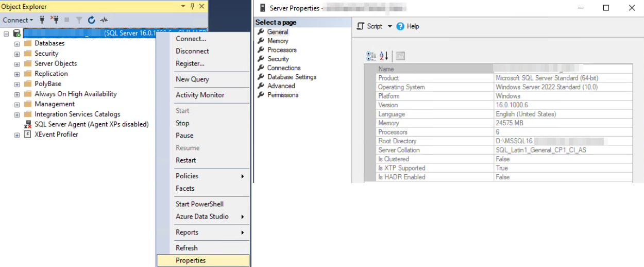Collapse the server root node
Viewport: 644px width, 267px height.
[x=7, y=34]
